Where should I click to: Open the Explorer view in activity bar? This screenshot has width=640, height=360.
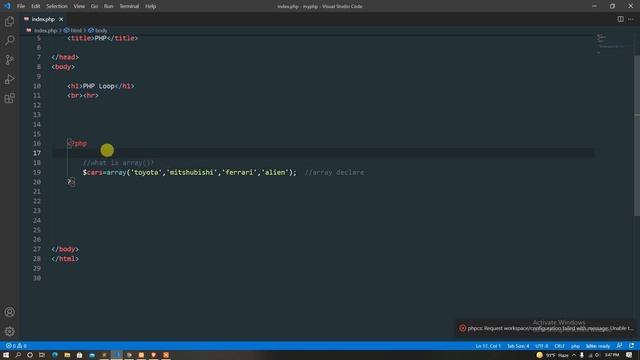click(x=9, y=21)
